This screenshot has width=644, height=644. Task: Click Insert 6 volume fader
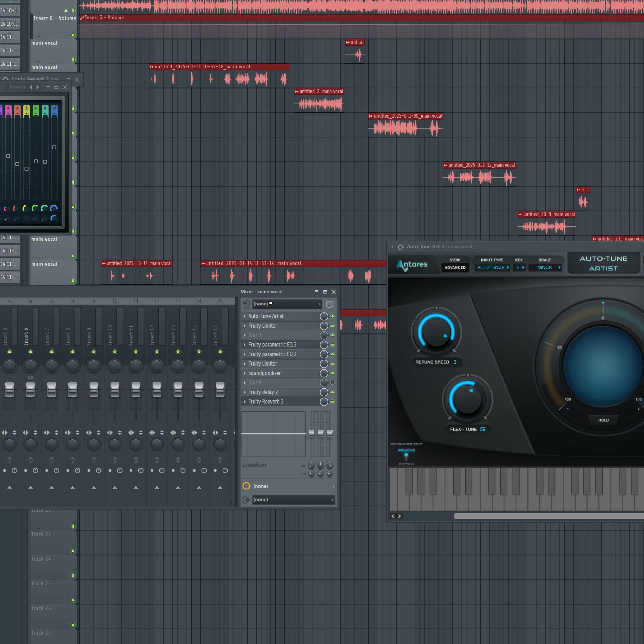tap(30, 390)
